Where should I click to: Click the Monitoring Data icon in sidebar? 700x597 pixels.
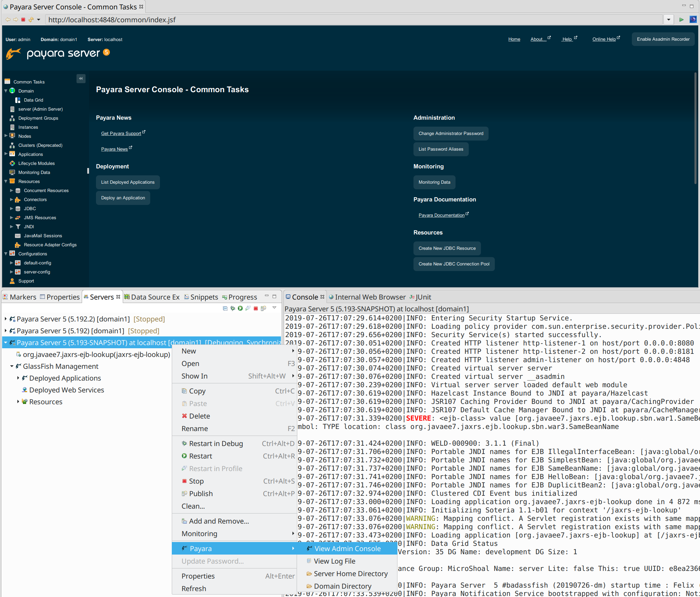tap(12, 173)
